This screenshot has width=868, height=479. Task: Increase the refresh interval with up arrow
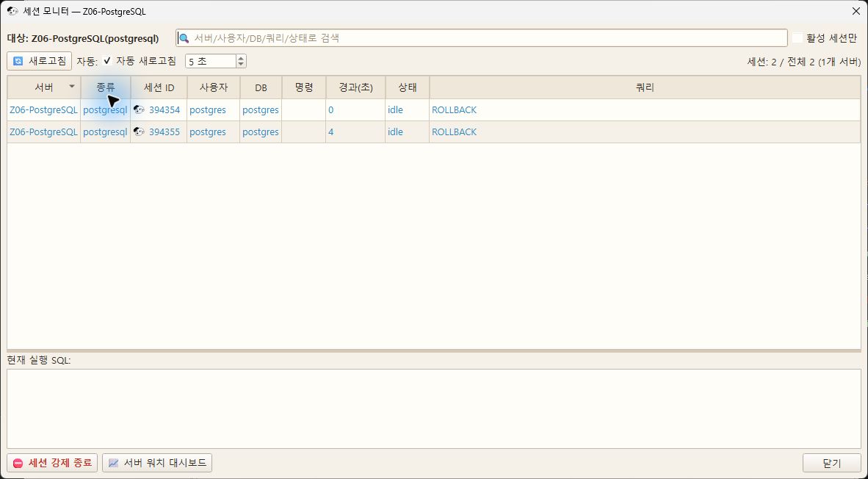click(x=241, y=58)
